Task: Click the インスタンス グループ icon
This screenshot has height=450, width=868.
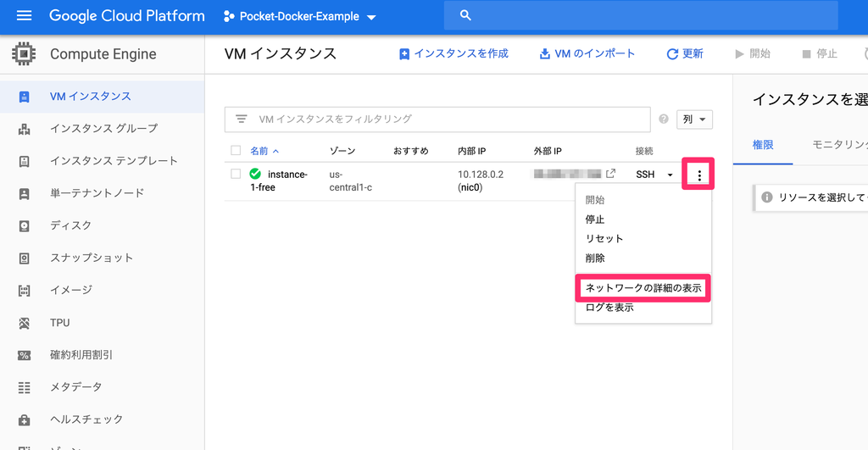Action: click(24, 129)
